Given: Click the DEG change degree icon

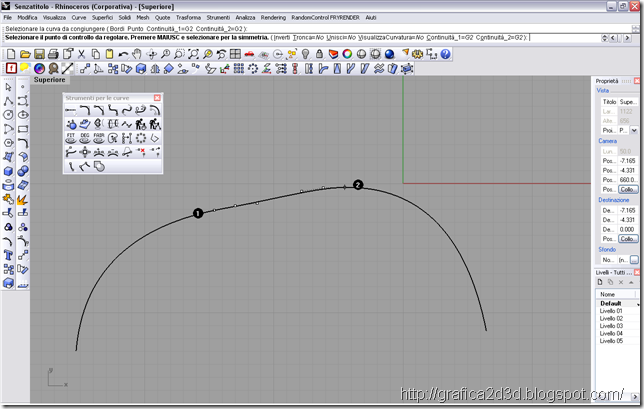Looking at the screenshot, I should 85,138.
